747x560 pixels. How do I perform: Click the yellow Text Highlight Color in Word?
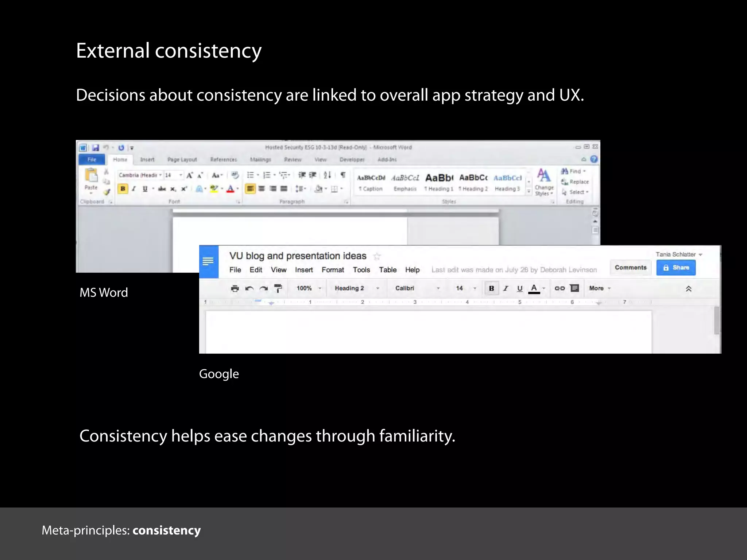[x=214, y=188]
